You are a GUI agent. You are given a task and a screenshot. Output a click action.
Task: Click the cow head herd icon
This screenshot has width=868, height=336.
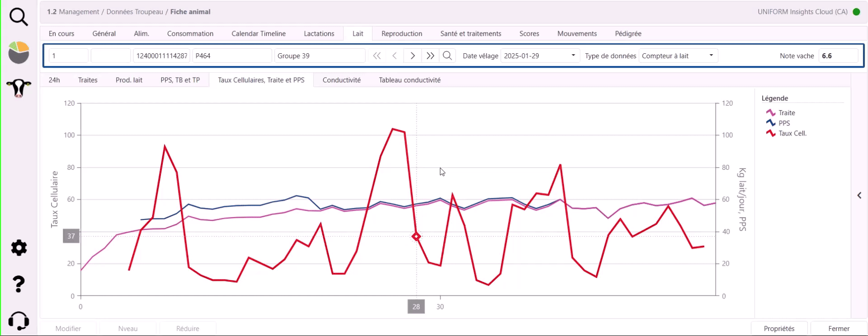tap(19, 88)
